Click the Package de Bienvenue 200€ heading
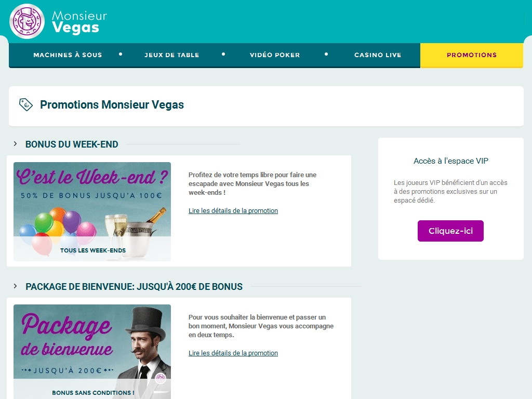Screen dimensions: 532x399 [x=134, y=287]
